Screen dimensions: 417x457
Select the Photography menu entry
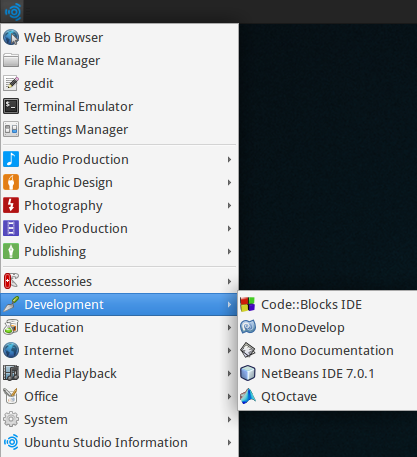(x=119, y=206)
